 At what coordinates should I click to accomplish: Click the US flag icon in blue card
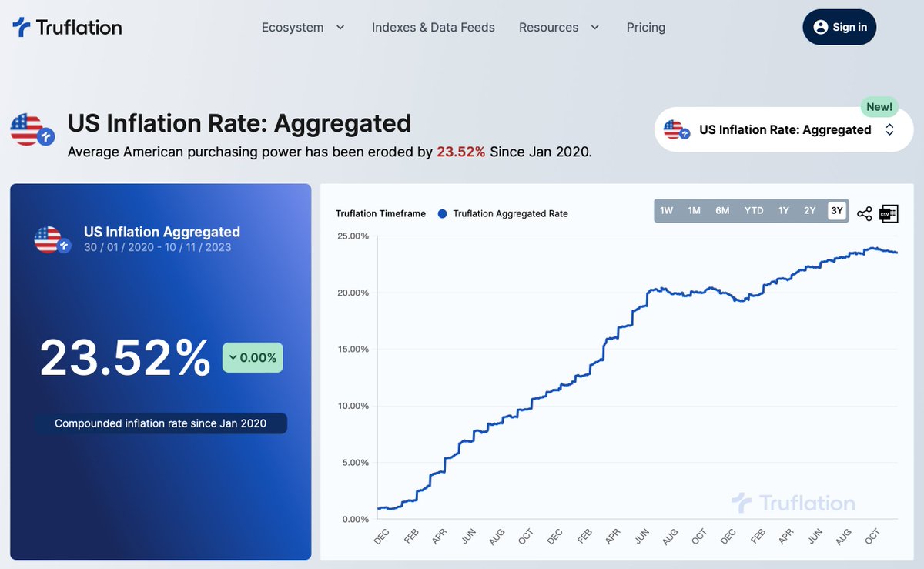53,240
